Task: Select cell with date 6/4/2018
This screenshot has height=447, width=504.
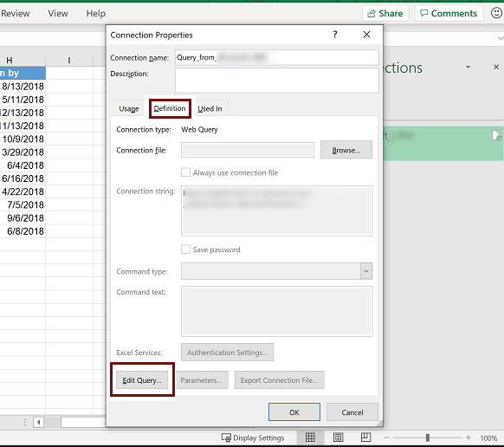Action: point(23,165)
